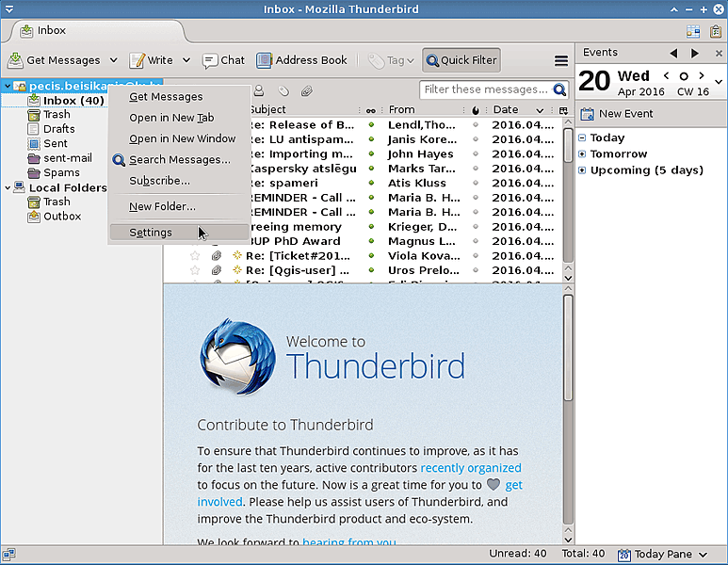The height and width of the screenshot is (565, 728).
Task: Click the Get Messages toolbar button
Action: click(54, 60)
